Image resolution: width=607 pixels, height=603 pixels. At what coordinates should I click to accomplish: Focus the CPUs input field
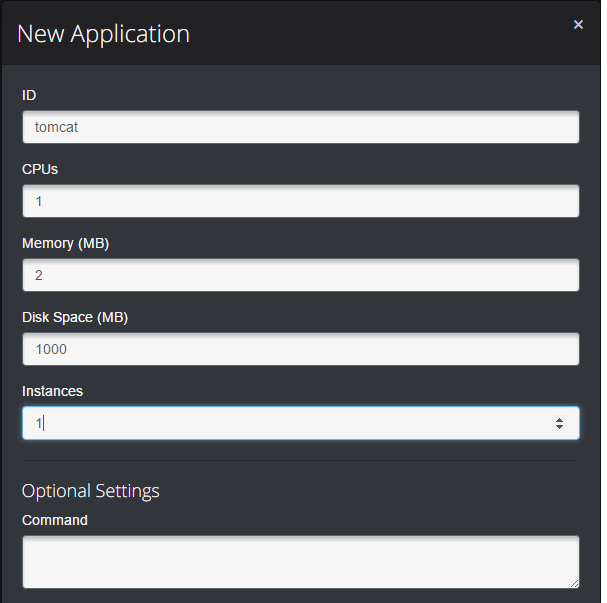click(x=300, y=201)
